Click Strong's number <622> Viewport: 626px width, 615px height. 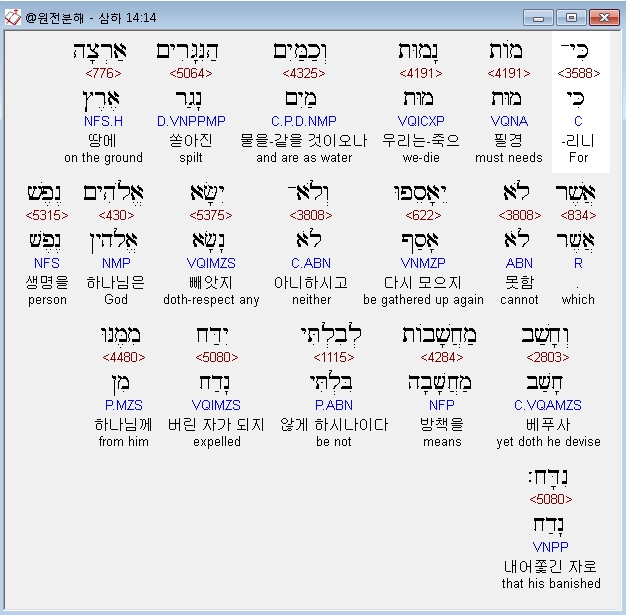pyautogui.click(x=423, y=216)
